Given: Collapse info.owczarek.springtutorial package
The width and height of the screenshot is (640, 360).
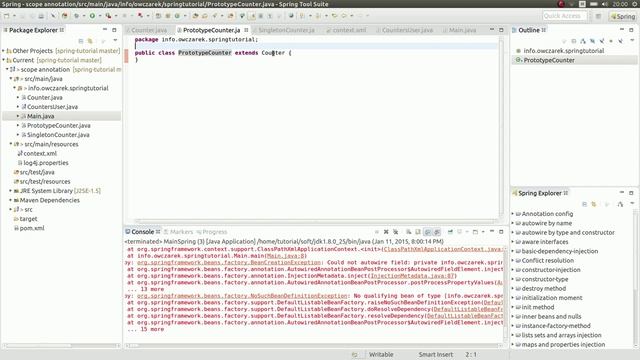Looking at the screenshot, I should click(14, 88).
